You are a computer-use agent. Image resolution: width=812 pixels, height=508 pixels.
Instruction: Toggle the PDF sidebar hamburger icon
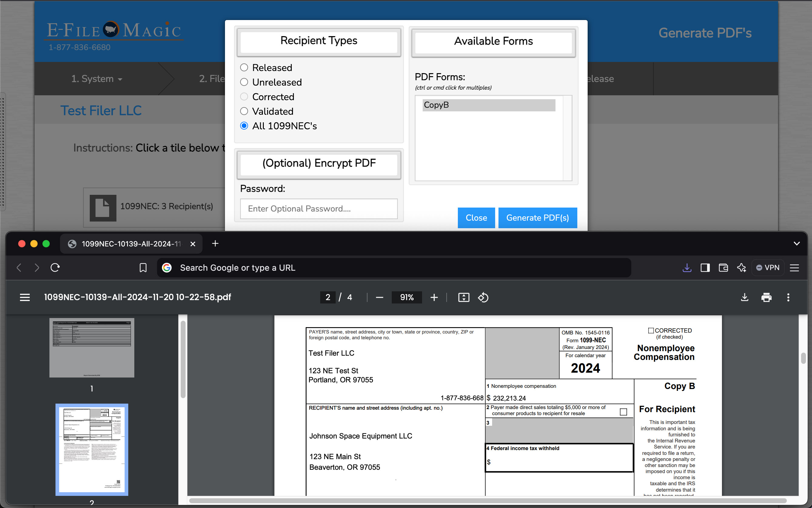click(25, 297)
